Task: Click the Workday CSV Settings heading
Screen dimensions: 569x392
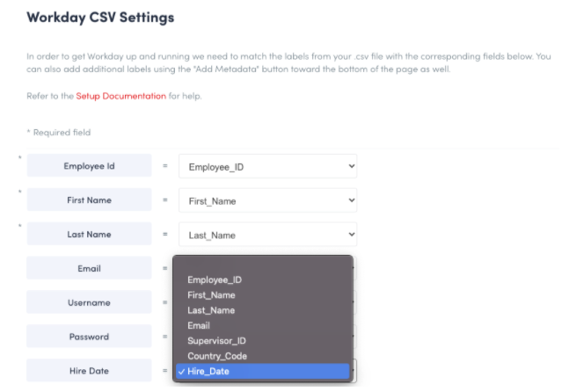Action: 100,17
